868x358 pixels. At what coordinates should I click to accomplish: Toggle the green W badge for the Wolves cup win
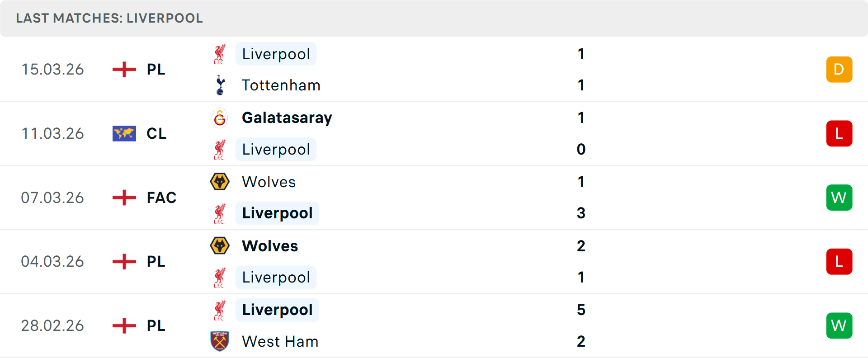pyautogui.click(x=839, y=197)
